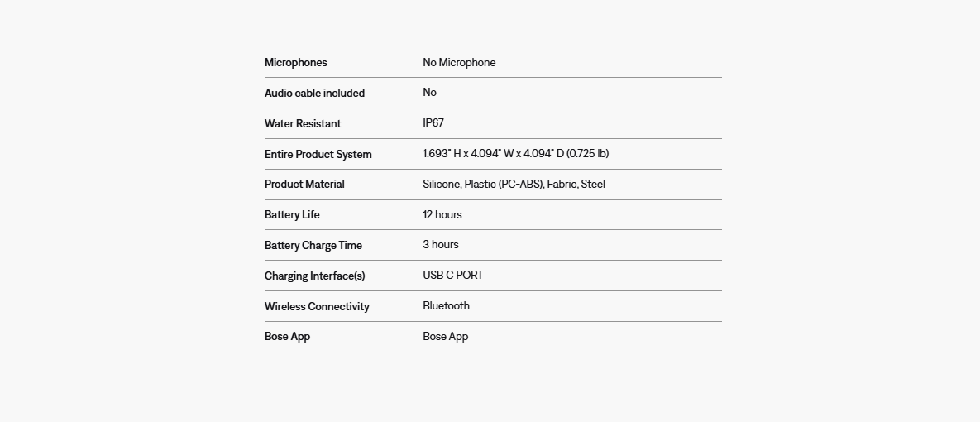Click the Product Material label

click(304, 185)
